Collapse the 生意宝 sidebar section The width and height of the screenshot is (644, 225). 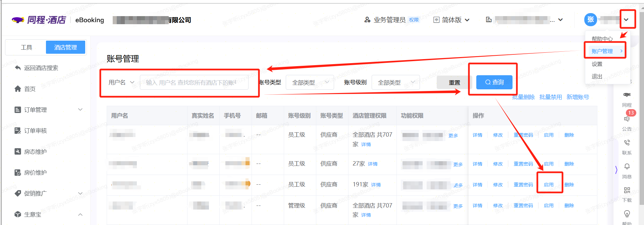tap(80, 214)
